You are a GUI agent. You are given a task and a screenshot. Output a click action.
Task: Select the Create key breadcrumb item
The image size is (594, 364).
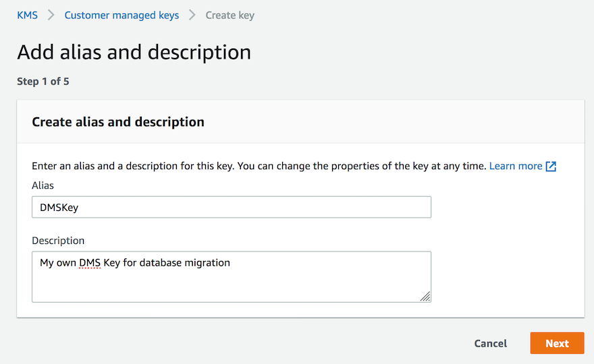coord(230,15)
